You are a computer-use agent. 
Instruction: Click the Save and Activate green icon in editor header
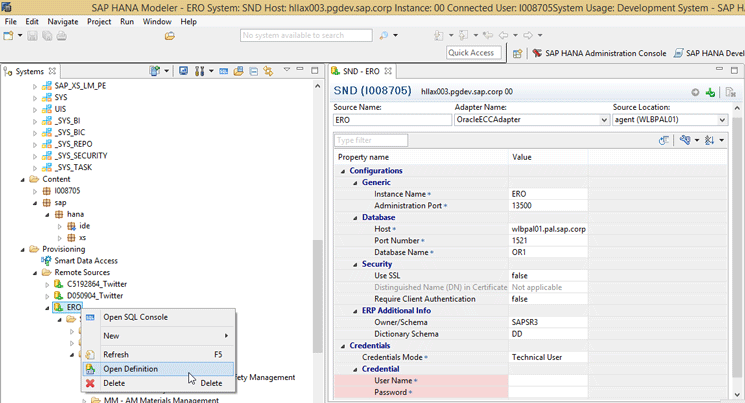click(710, 92)
